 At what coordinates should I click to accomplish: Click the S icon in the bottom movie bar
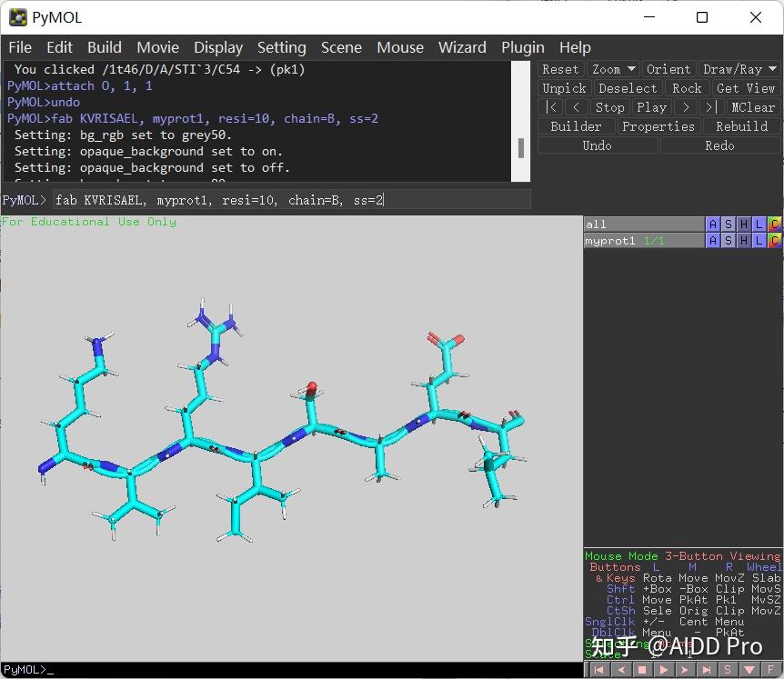click(x=728, y=669)
